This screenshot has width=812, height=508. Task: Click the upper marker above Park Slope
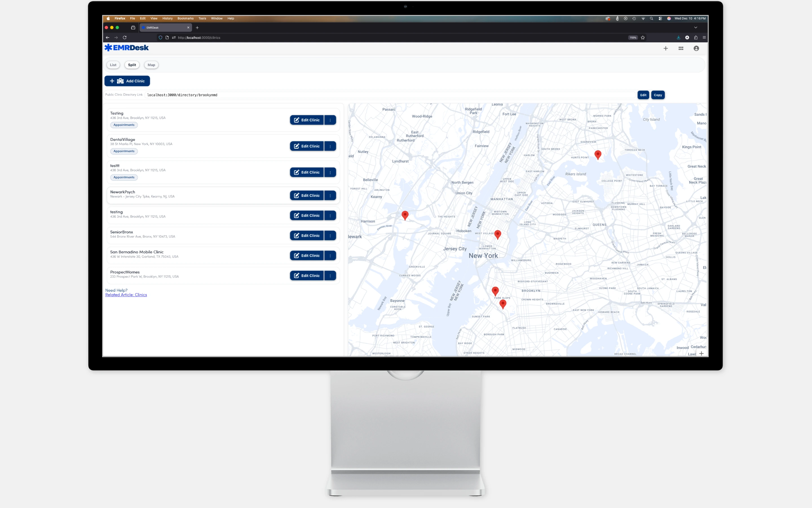(x=495, y=291)
